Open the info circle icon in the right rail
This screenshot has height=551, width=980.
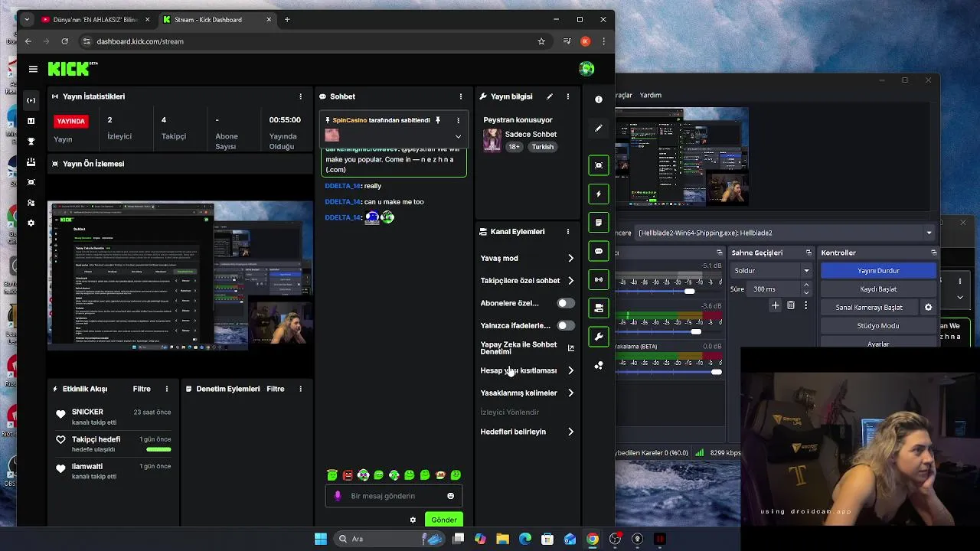coord(599,99)
